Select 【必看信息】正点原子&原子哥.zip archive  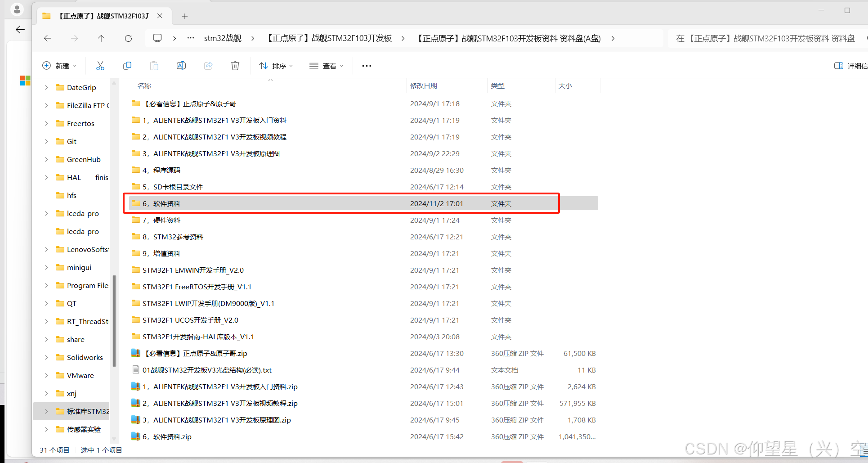195,353
